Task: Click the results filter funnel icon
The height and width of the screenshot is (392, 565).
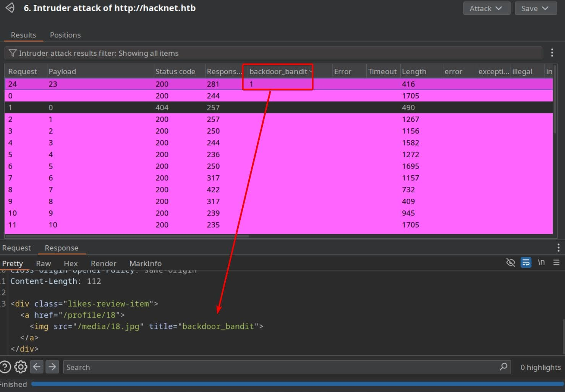Action: (13, 53)
